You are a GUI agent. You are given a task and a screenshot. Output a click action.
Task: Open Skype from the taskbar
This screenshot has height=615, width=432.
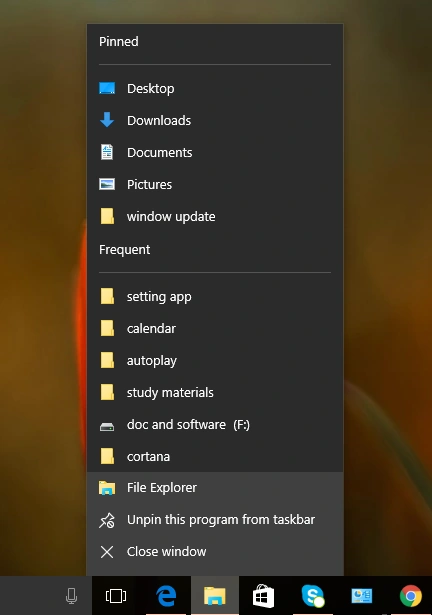coord(313,596)
